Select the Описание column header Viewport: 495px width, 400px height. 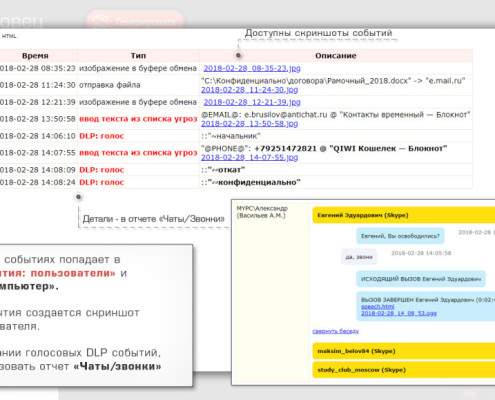(336, 56)
